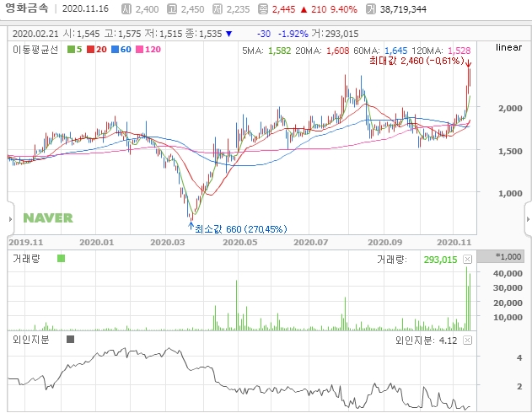Viewport: 532px width, 413px height.
Task: Click the 1,500 price axis label
Action: [510, 151]
